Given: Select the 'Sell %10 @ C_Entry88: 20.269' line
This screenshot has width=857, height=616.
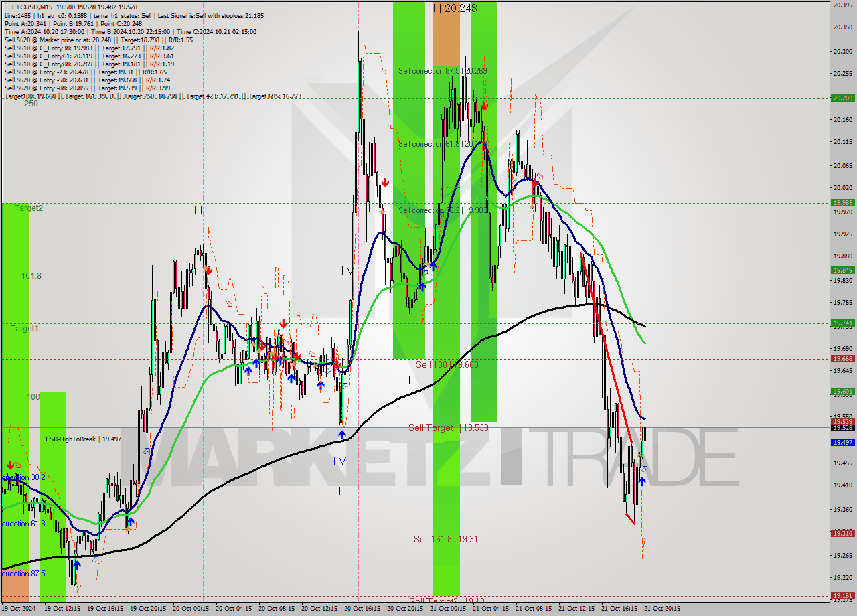Looking at the screenshot, I should (89, 64).
